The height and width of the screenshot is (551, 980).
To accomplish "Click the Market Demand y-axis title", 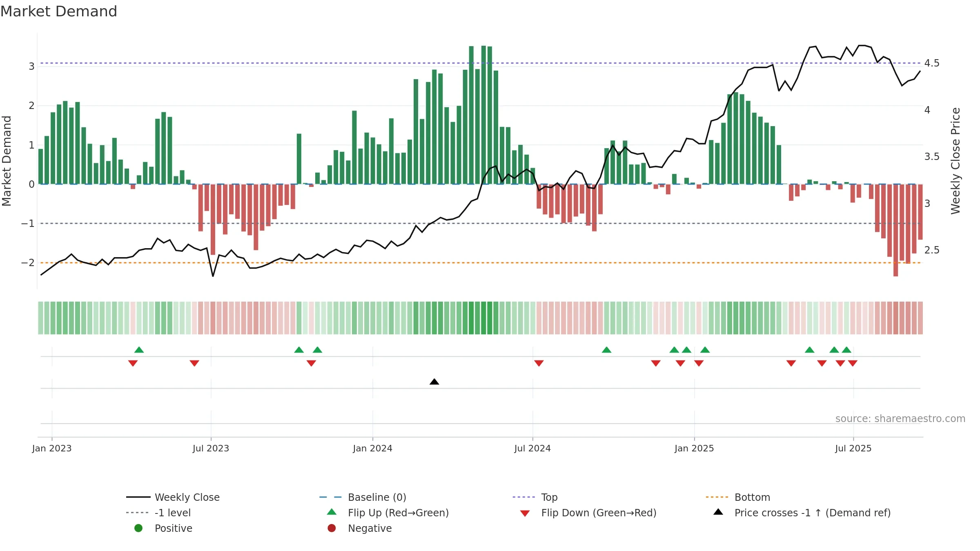I will point(7,161).
